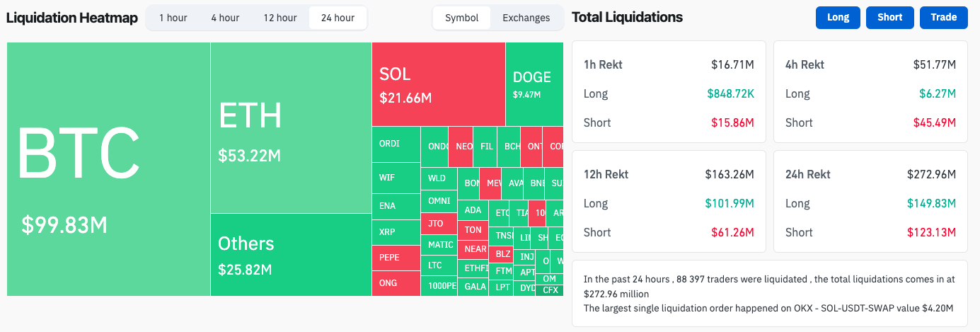
Task: Select the ETH $53.22M heatmap block
Action: coord(291,127)
